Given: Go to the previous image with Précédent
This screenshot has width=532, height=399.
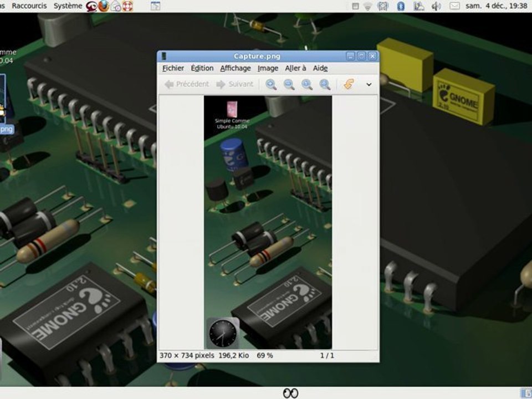Looking at the screenshot, I should 187,84.
